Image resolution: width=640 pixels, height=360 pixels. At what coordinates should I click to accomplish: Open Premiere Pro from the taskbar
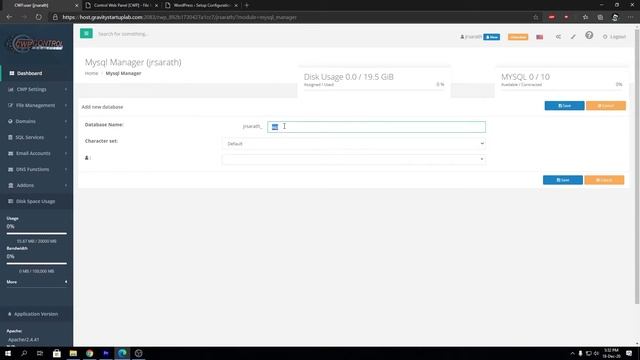click(x=106, y=353)
